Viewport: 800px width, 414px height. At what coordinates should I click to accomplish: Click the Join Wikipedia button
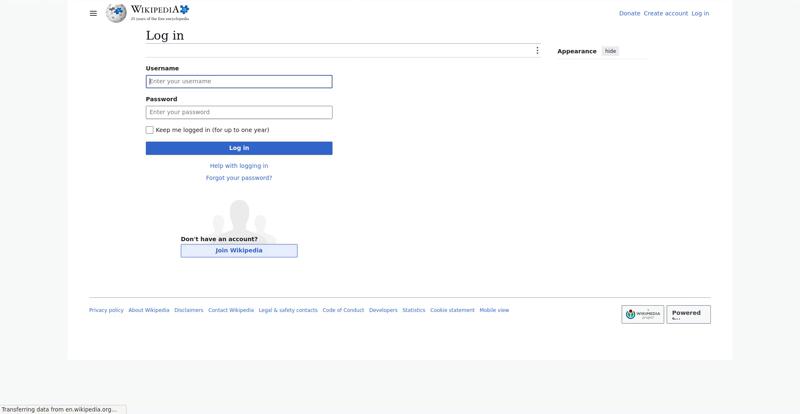239,251
